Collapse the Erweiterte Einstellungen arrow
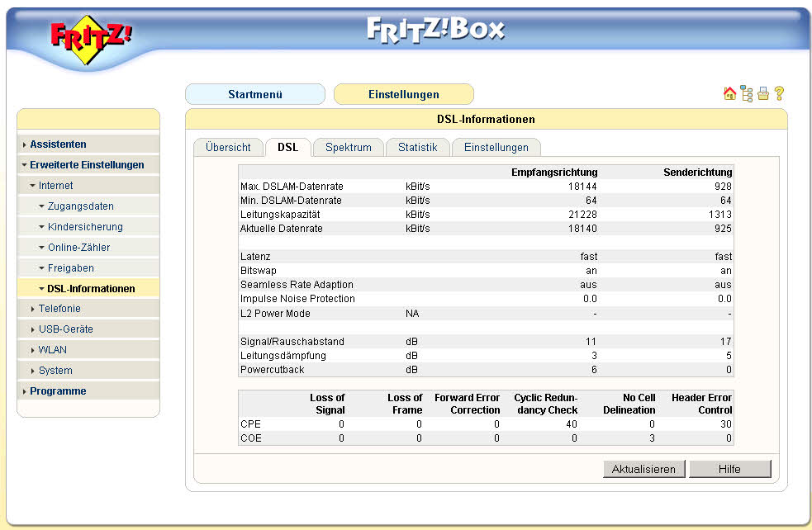The width and height of the screenshot is (812, 530). coord(24,165)
